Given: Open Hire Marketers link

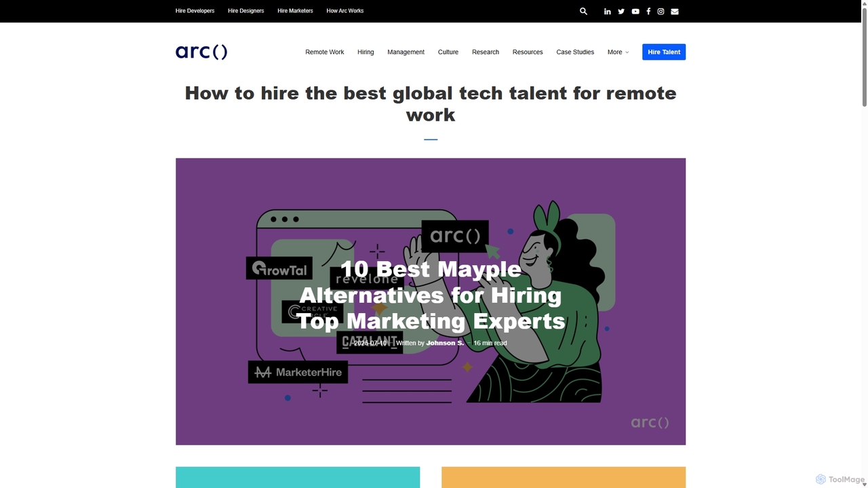Looking at the screenshot, I should click(295, 11).
